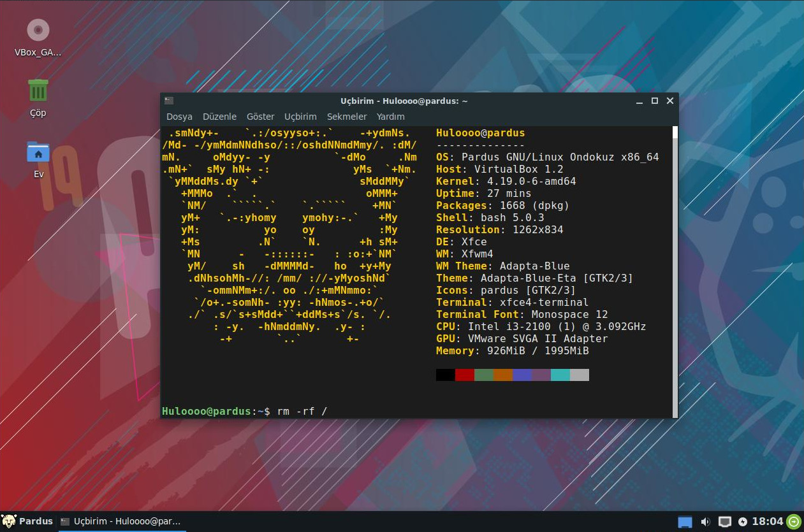Viewport: 804px width, 532px height.
Task: Open the Çöp trash icon
Action: [x=38, y=90]
